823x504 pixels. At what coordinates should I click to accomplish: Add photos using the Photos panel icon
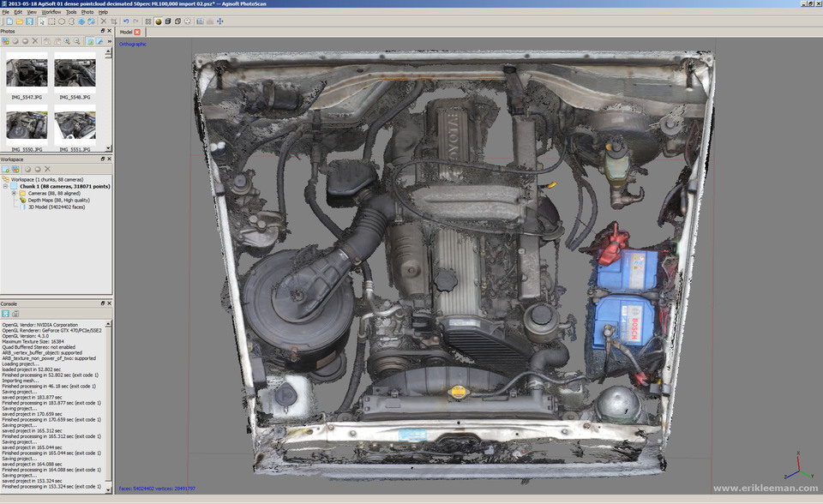[6, 39]
